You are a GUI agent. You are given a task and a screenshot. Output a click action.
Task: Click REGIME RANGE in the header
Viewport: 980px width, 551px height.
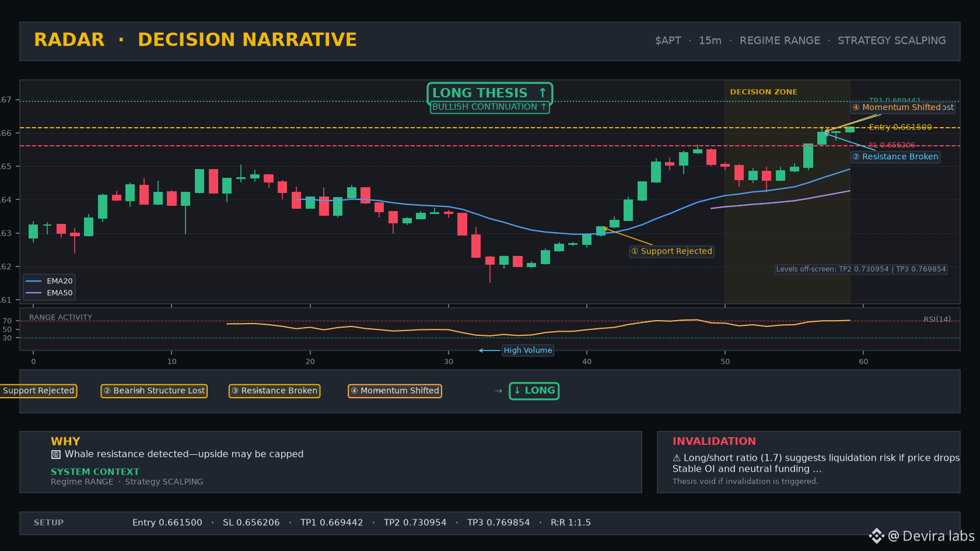click(x=780, y=41)
